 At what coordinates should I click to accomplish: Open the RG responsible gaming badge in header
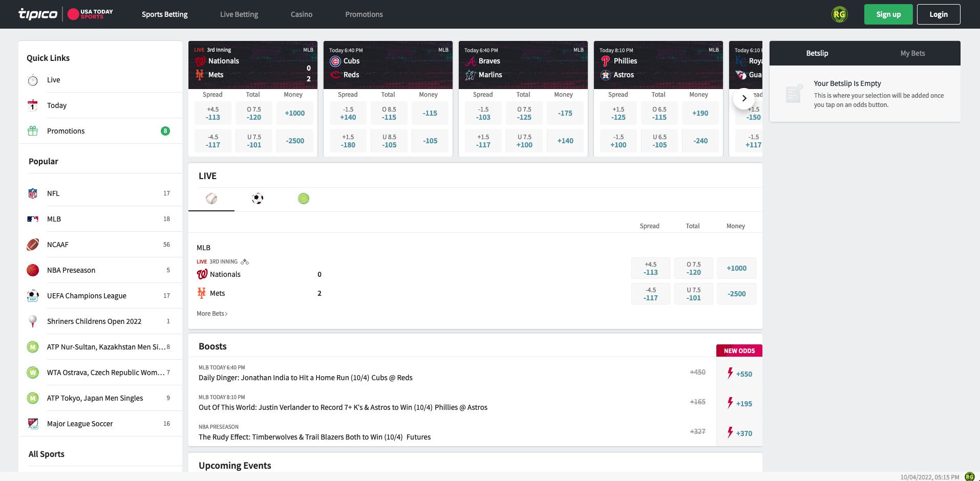839,14
